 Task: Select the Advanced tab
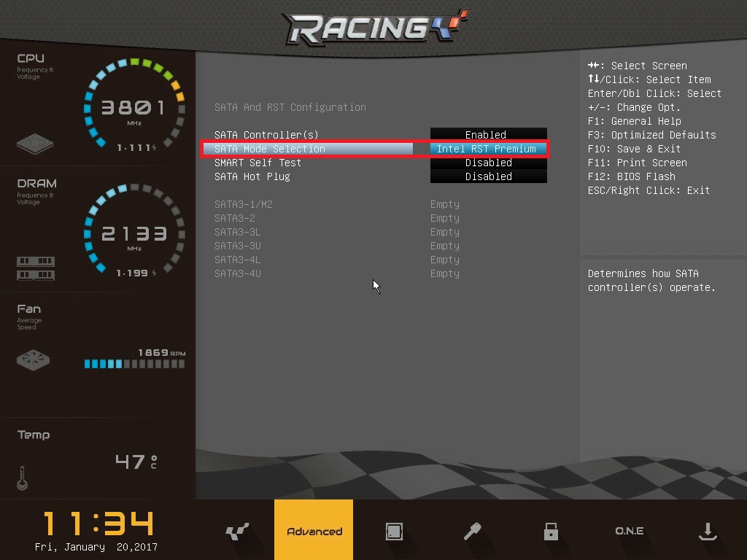(314, 532)
